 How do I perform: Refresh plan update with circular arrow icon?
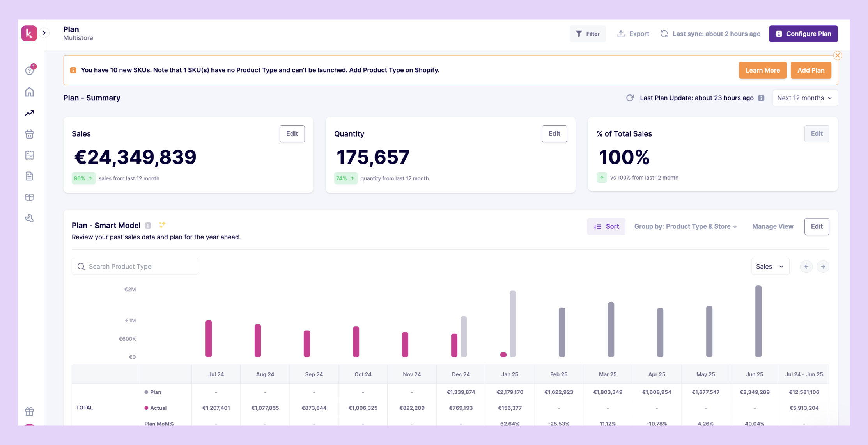630,98
